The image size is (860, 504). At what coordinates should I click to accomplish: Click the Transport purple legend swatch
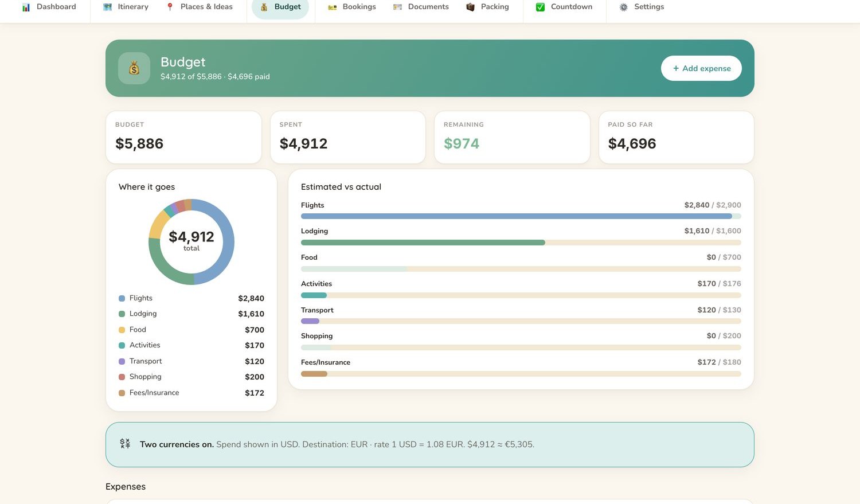tap(122, 361)
